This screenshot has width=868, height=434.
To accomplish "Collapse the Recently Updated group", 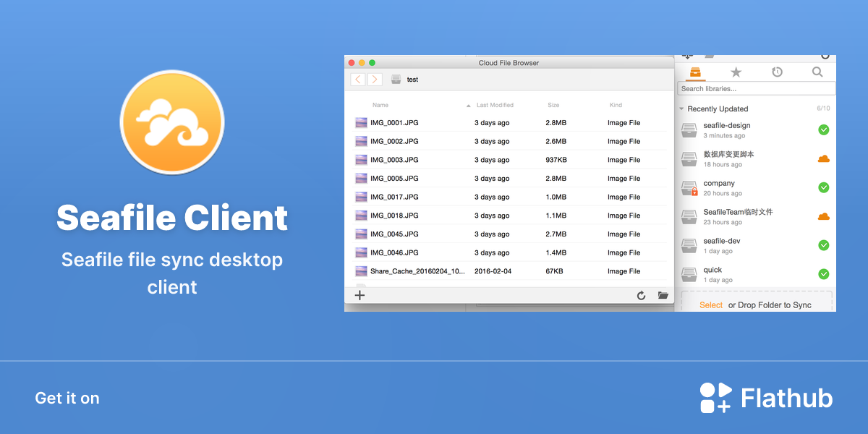I will click(681, 109).
